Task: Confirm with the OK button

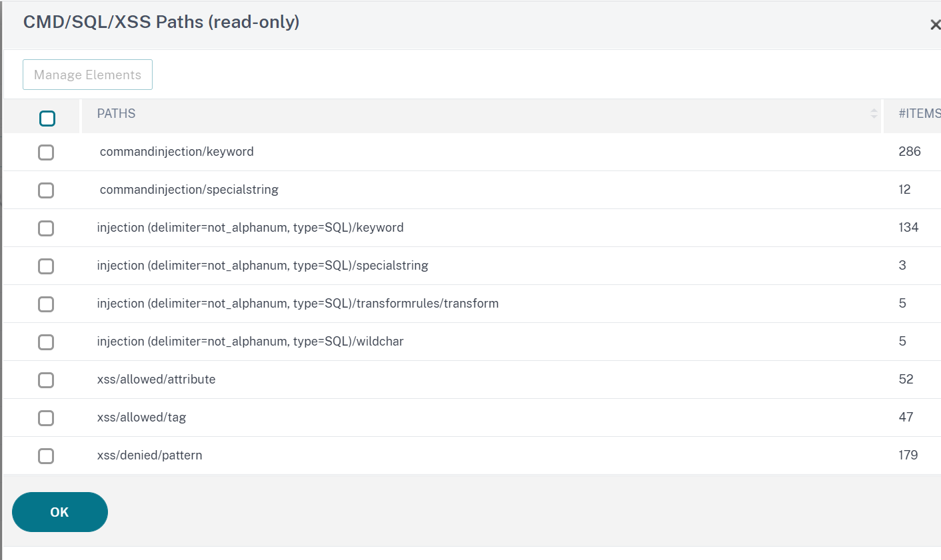Action: click(x=60, y=512)
